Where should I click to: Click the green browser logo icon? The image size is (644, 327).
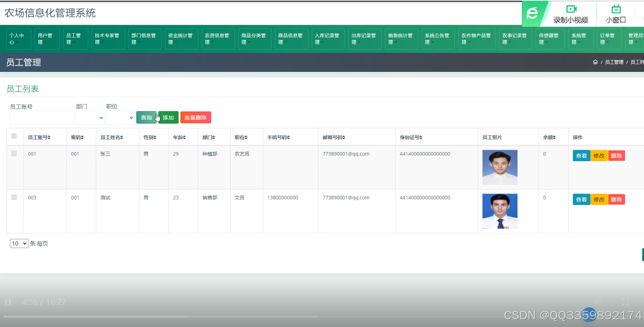point(532,13)
